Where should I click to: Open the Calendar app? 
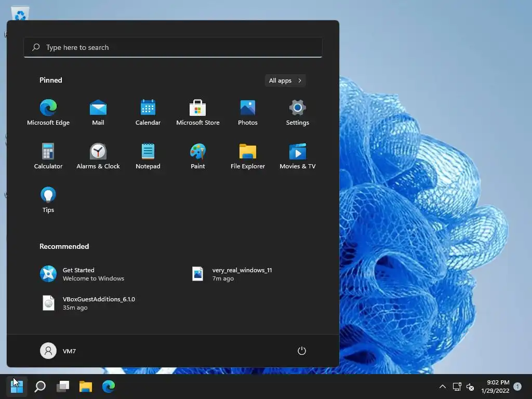click(x=148, y=113)
